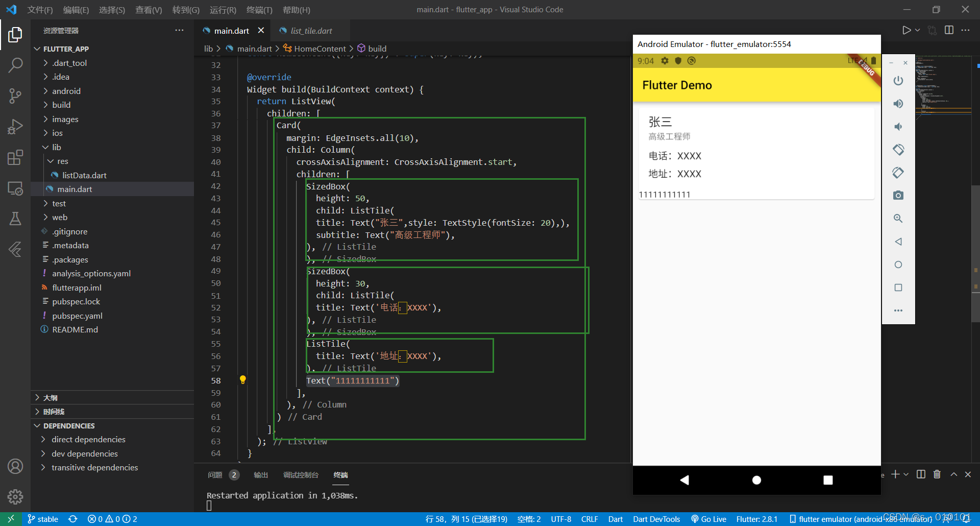Take emulator screenshot with camera icon
980x526 pixels.
click(898, 196)
